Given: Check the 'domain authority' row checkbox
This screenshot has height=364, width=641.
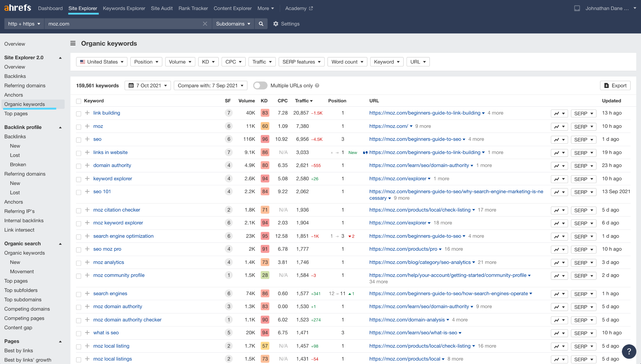Looking at the screenshot, I should pos(79,166).
